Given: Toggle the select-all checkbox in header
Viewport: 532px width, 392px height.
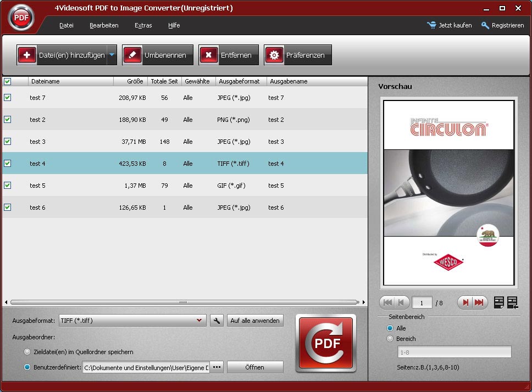Looking at the screenshot, I should pyautogui.click(x=8, y=81).
